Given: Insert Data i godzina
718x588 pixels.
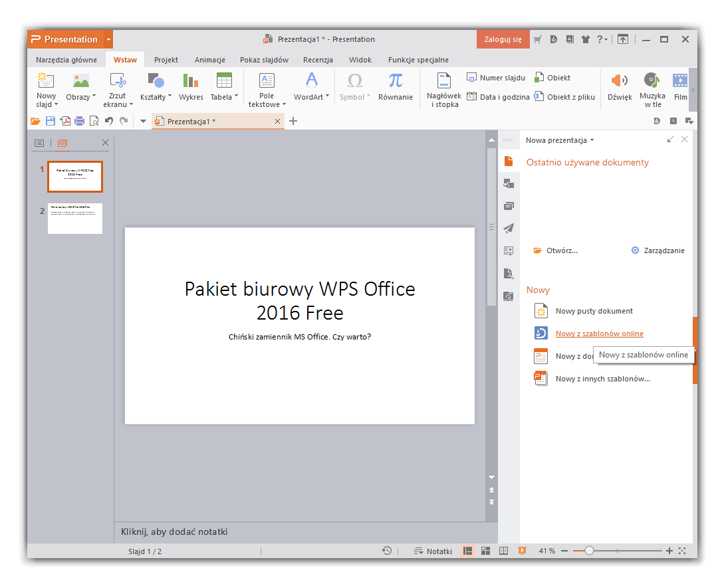Looking at the screenshot, I should tap(498, 96).
